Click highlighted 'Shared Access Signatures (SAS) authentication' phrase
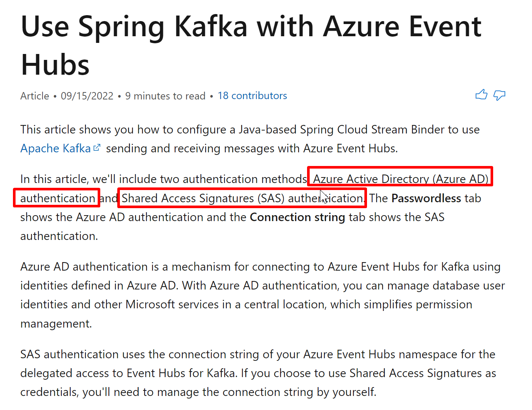 point(242,198)
